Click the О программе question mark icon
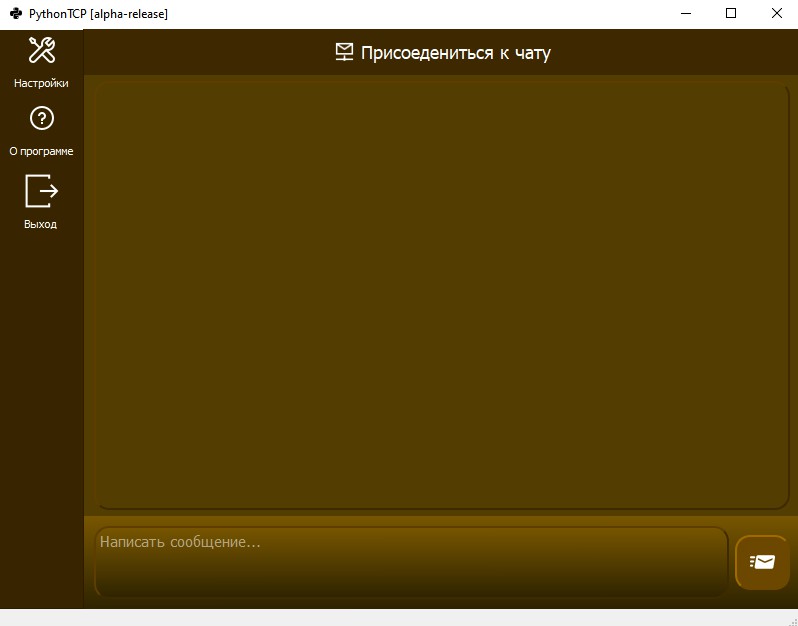 pos(42,118)
